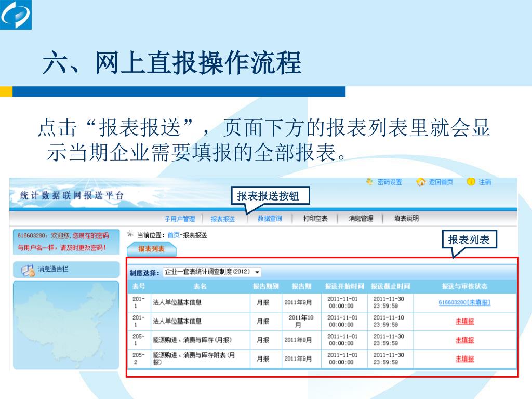This screenshot has height=399, width=532.
Task: Click 205-2 table number cell
Action: (139, 358)
